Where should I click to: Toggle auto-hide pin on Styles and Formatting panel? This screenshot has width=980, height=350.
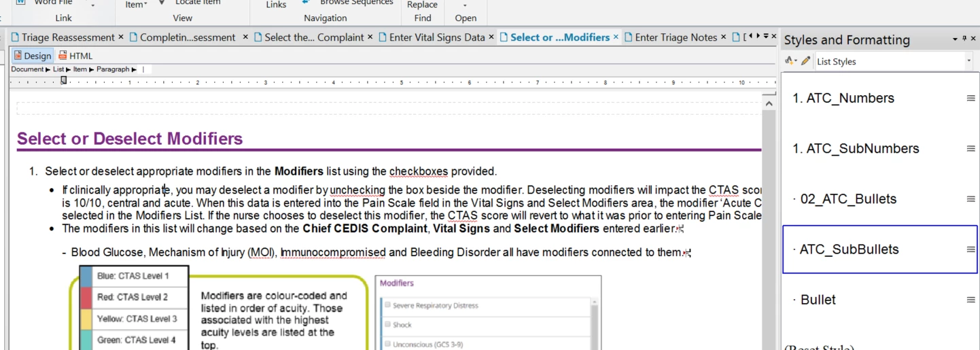(964, 39)
